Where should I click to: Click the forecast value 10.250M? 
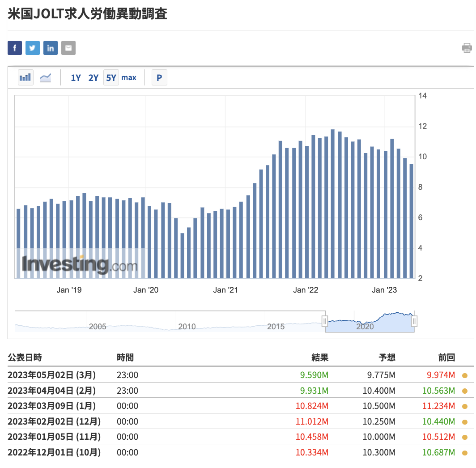coord(379,421)
